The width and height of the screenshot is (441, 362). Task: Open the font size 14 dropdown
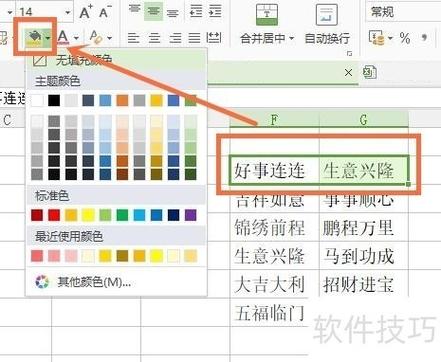(68, 12)
